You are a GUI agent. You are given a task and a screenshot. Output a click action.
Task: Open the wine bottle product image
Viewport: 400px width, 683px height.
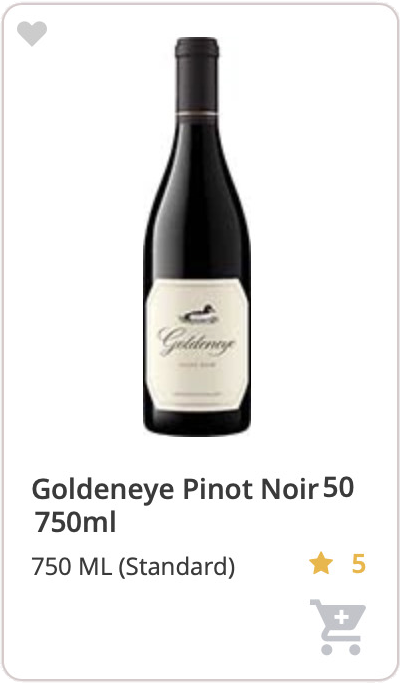tap(197, 237)
